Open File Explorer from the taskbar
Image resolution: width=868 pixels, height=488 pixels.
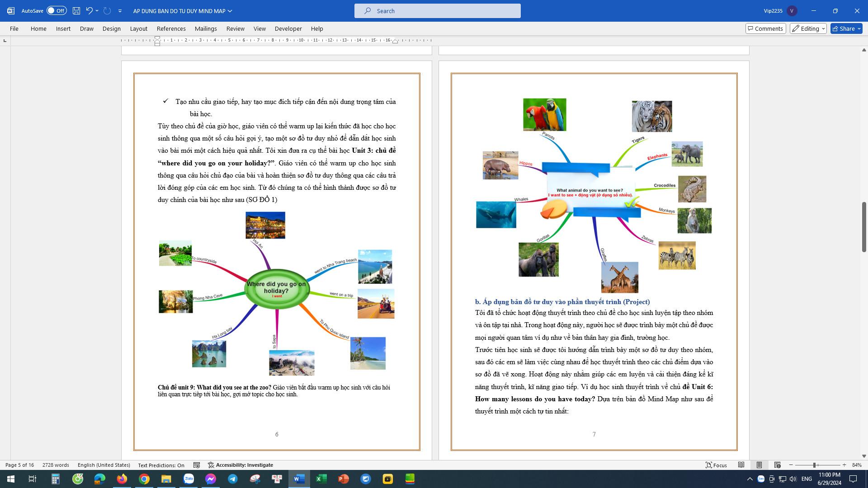(x=166, y=479)
